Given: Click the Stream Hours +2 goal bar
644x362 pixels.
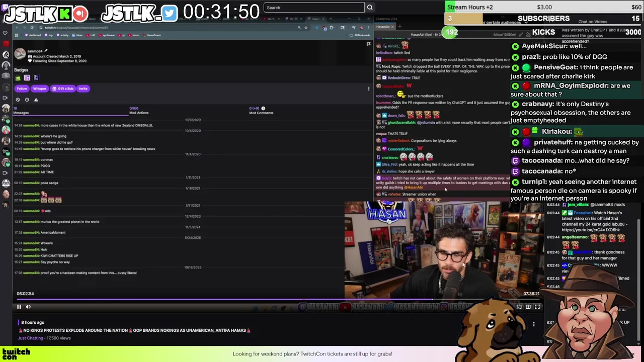Looking at the screenshot, I should tap(544, 8).
